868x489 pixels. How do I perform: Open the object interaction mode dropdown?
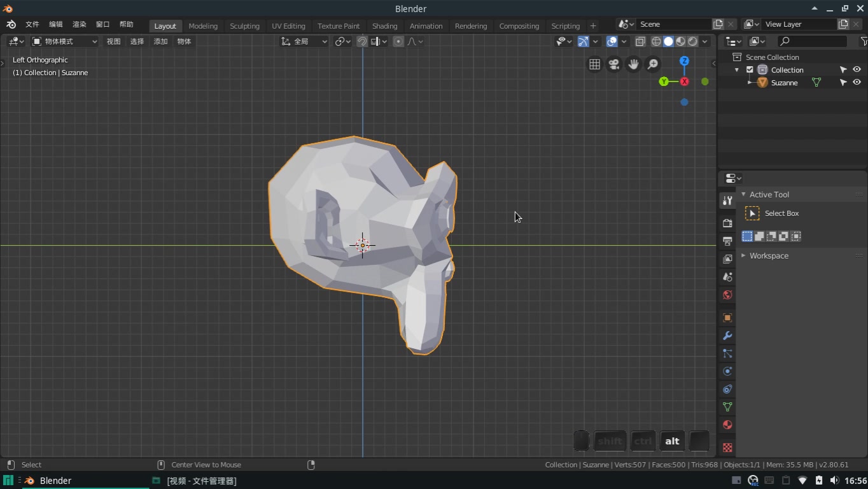(x=64, y=41)
